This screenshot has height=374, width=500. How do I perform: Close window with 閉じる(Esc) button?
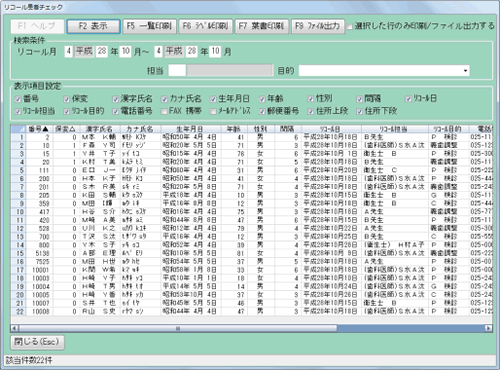pos(37,342)
